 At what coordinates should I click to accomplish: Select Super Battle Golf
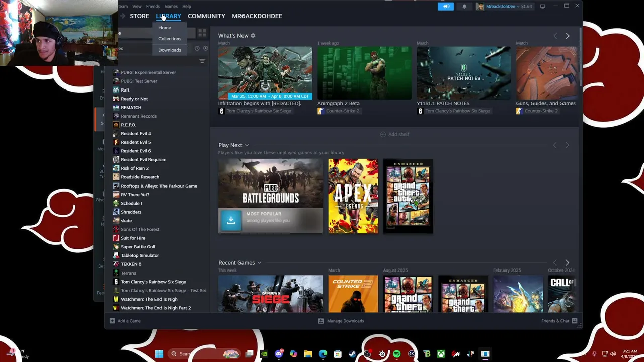point(138,247)
